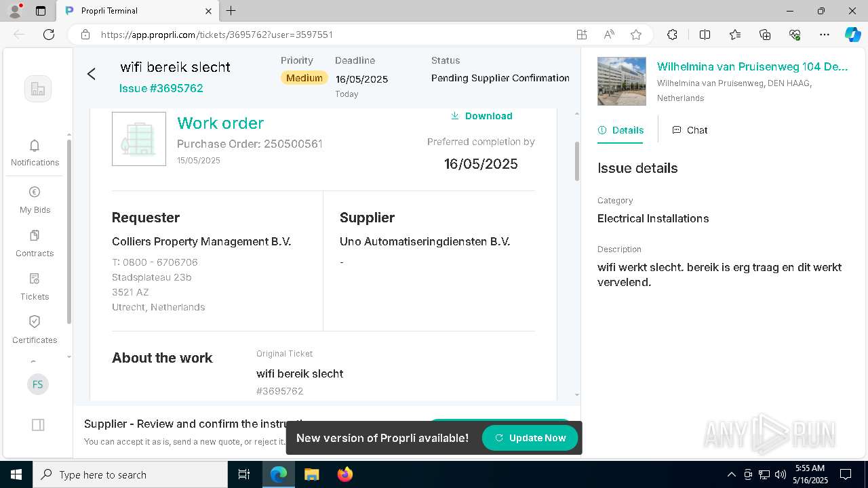
Task: Open File Explorer from taskbar
Action: pyautogui.click(x=311, y=474)
